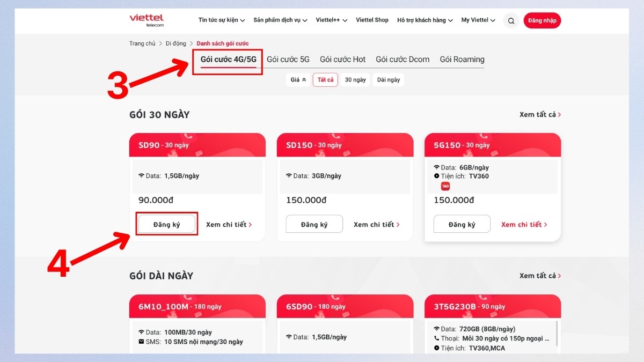Click Data: 6GB/ngày text
This screenshot has height=362, width=644.
pos(461,167)
